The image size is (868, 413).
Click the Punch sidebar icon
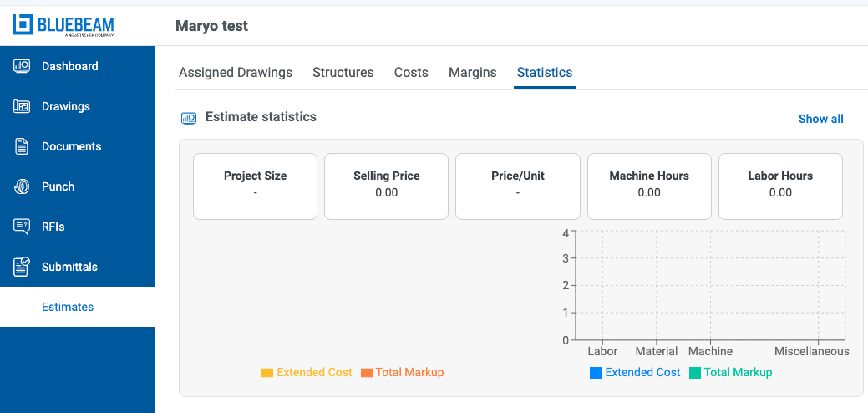pyautogui.click(x=23, y=186)
